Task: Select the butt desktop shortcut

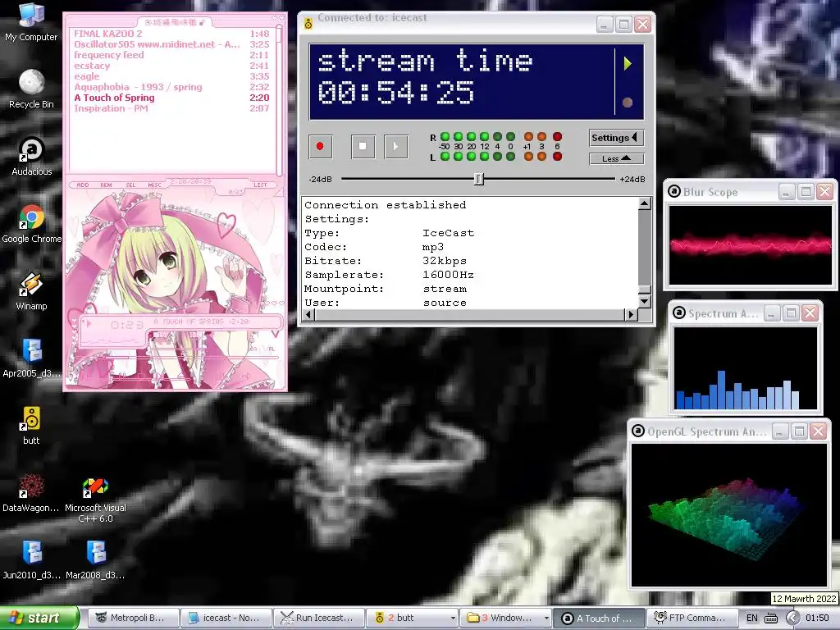Action: pos(31,426)
